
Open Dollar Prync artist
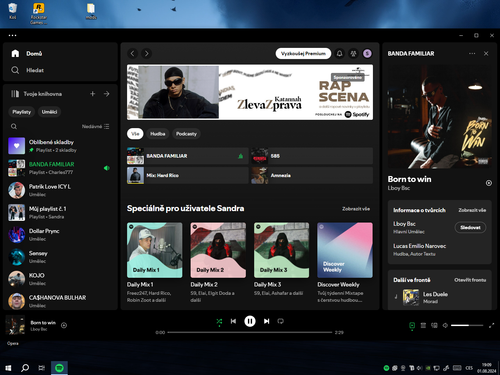[x=60, y=235]
